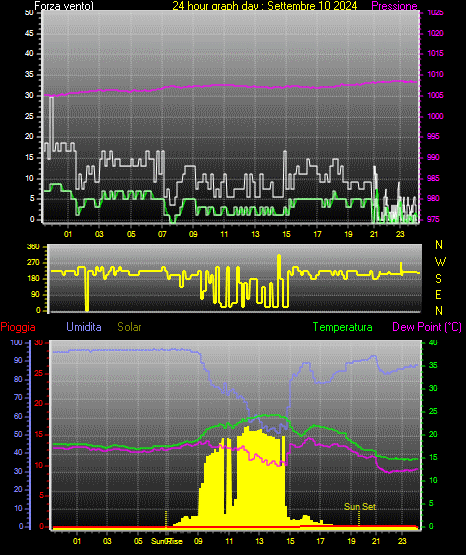This screenshot has width=466, height=555.
Task: Click hour 13 on the wind graph axis
Action: click(x=255, y=234)
